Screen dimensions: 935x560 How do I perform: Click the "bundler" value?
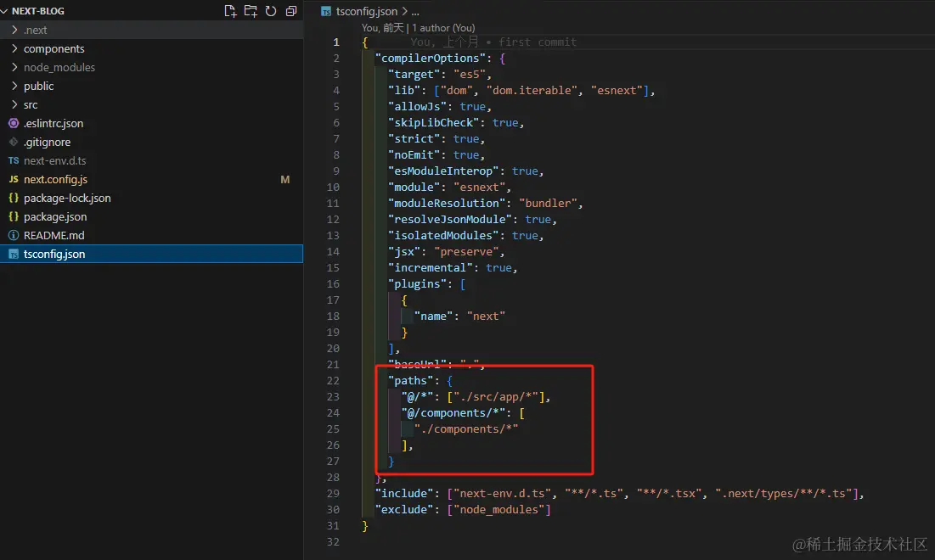[548, 203]
